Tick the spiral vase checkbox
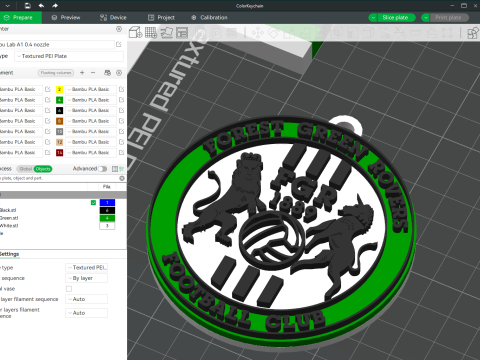The height and width of the screenshot is (360, 480). coord(69,289)
